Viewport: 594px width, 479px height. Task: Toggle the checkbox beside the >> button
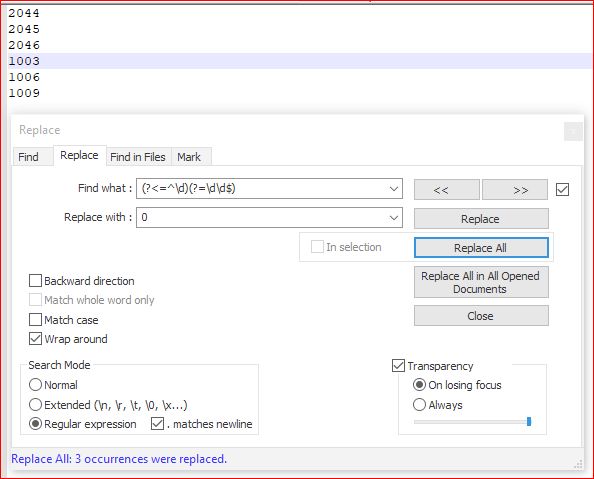pos(563,189)
